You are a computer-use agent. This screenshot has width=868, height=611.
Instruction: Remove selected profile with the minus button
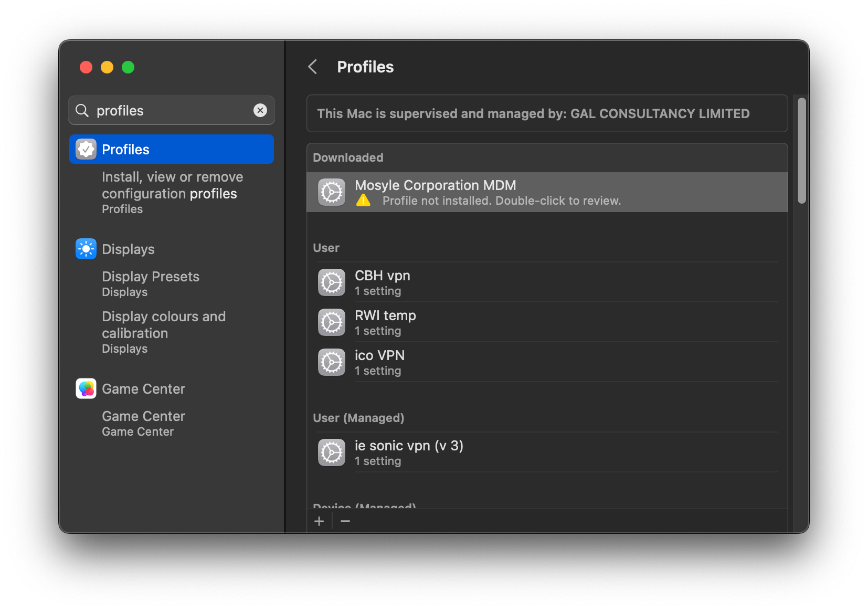345,521
